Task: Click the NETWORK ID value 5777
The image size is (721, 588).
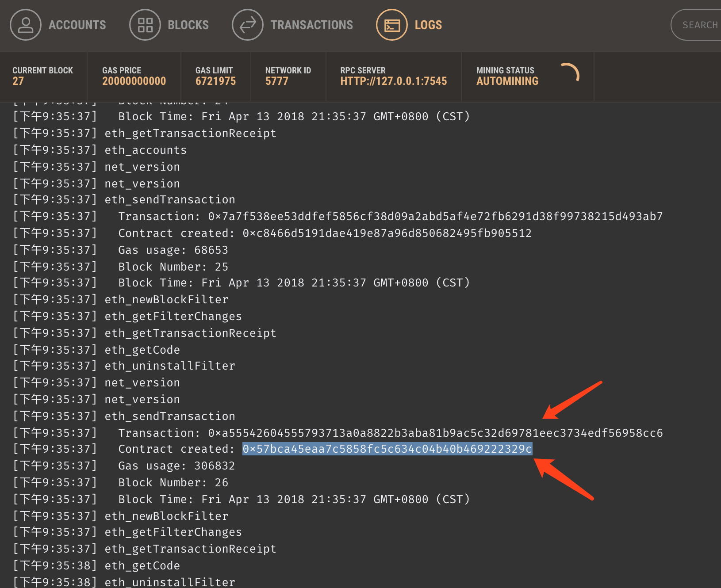Action: pos(277,81)
